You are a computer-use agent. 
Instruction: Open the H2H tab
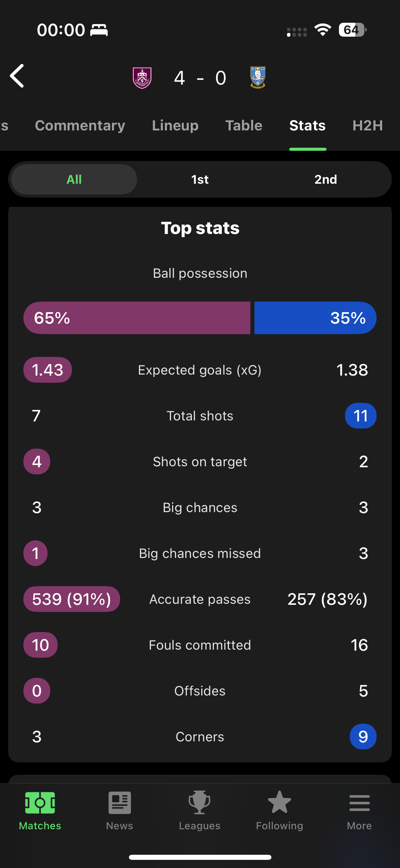pyautogui.click(x=368, y=126)
